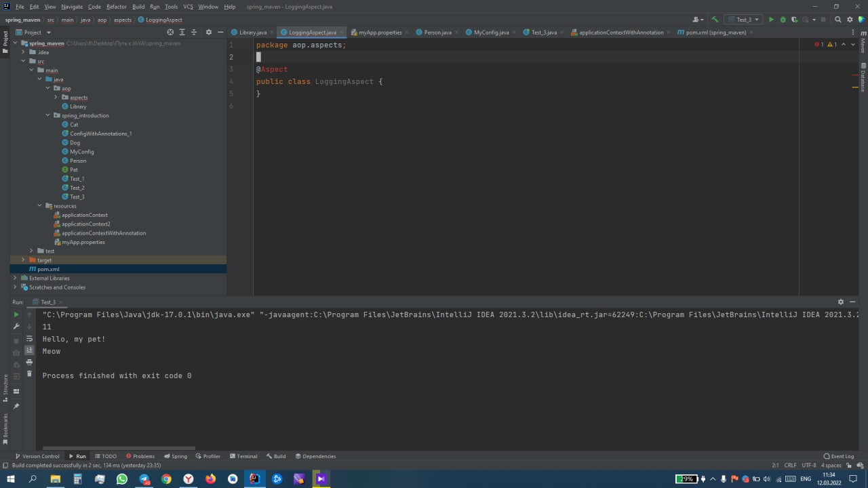This screenshot has width=868, height=488.
Task: Open the Event Log
Action: pyautogui.click(x=838, y=456)
